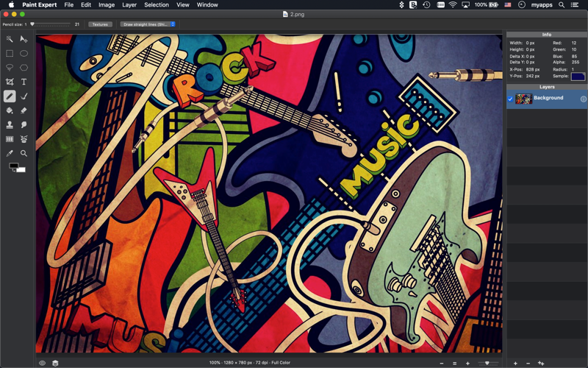Pick the Elliptical selection tool

(24, 53)
